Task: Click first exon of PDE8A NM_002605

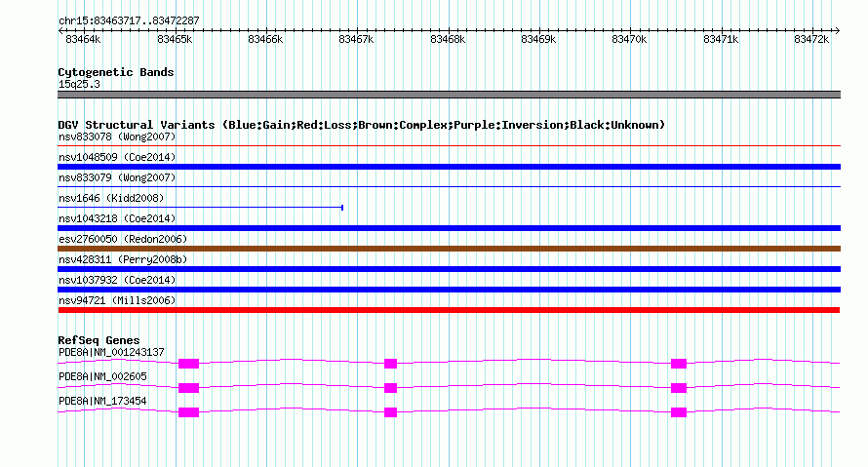Action: pyautogui.click(x=189, y=388)
